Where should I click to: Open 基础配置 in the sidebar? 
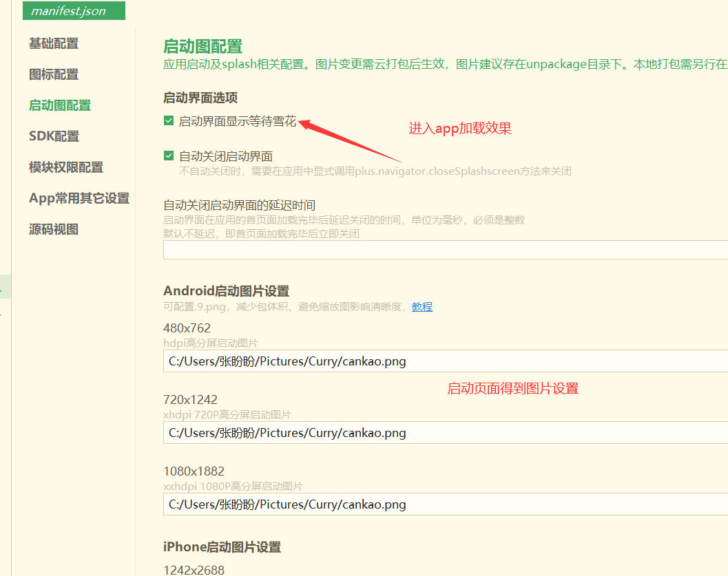(x=54, y=43)
